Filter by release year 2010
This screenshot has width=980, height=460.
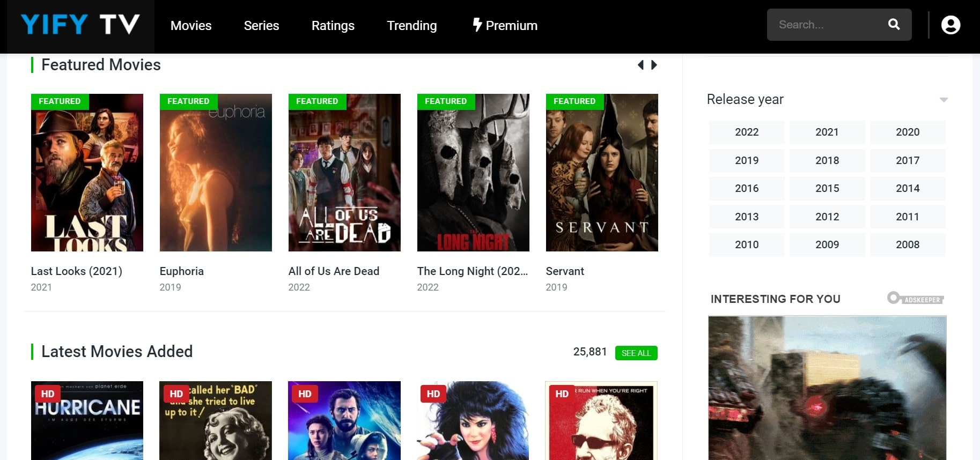point(747,244)
